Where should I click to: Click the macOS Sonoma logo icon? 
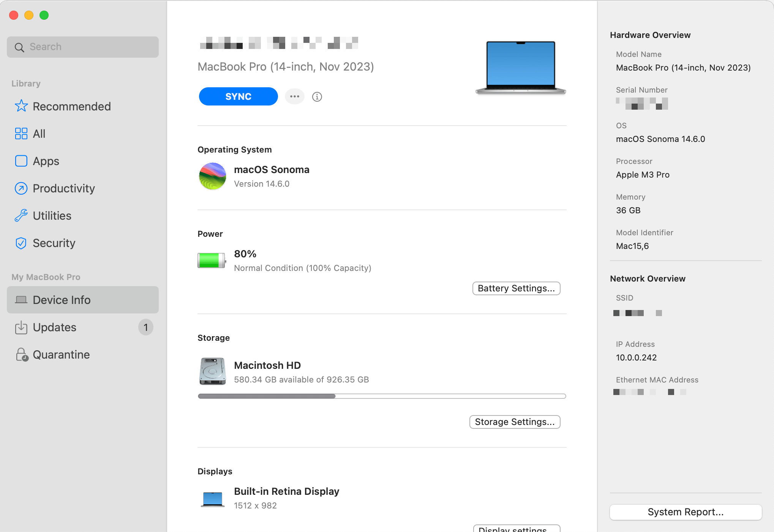213,176
